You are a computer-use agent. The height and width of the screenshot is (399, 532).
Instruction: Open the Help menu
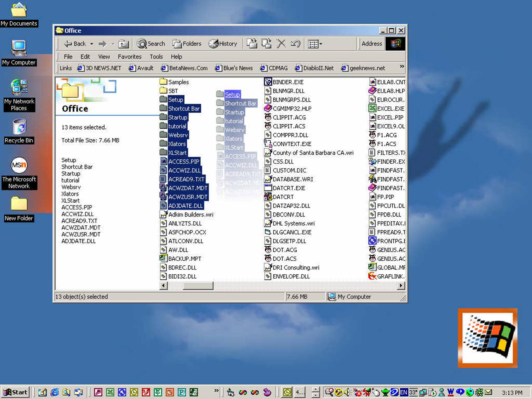(176, 57)
